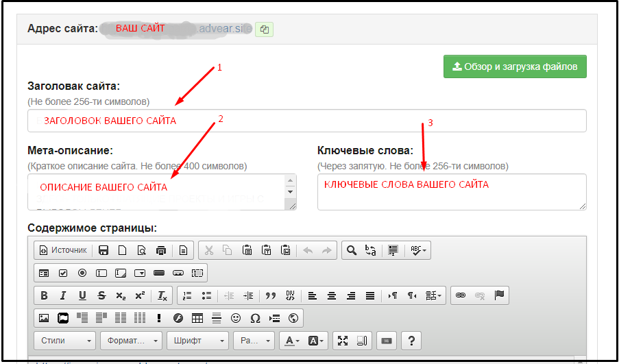This screenshot has height=364, width=619.
Task: Insert a Form element icon
Action: tap(44, 274)
